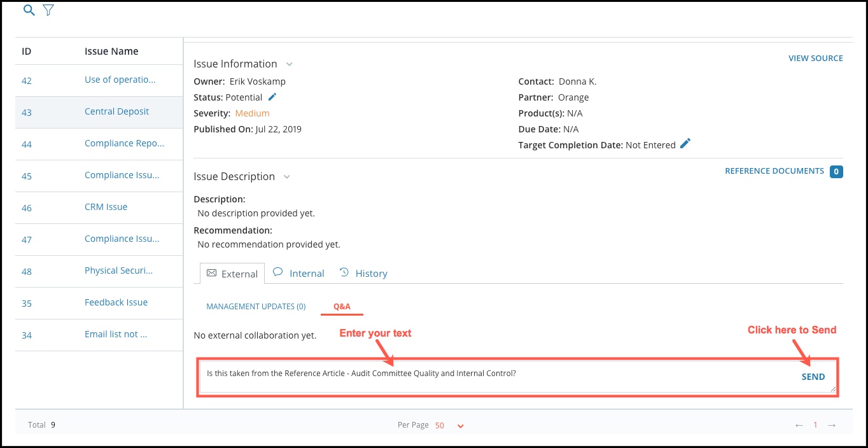Collapse the Issue Description section
The height and width of the screenshot is (448, 868).
[x=286, y=177]
